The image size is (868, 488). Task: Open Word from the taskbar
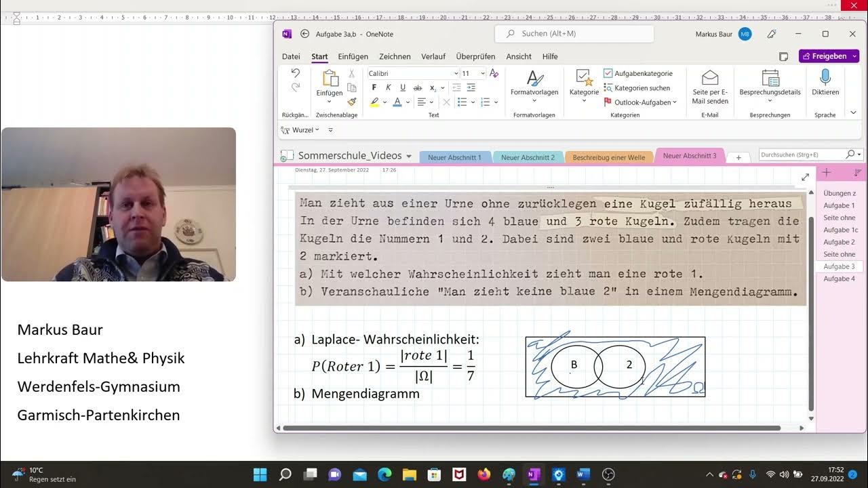point(583,474)
